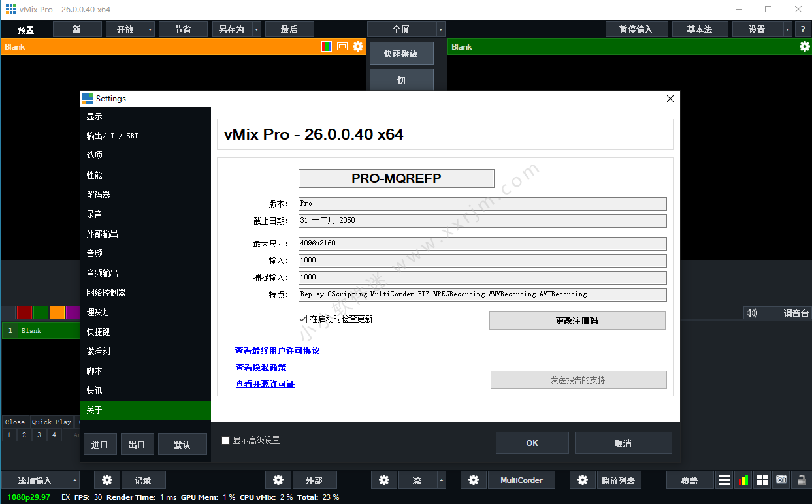The width and height of the screenshot is (812, 504).
Task: Click the 版本 field showing Pro
Action: pos(483,204)
